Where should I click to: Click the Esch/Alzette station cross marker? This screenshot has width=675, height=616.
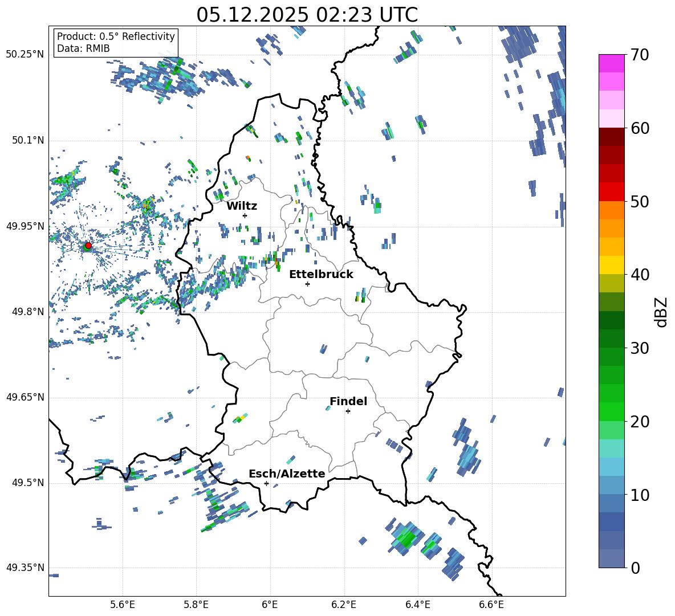pos(266,483)
